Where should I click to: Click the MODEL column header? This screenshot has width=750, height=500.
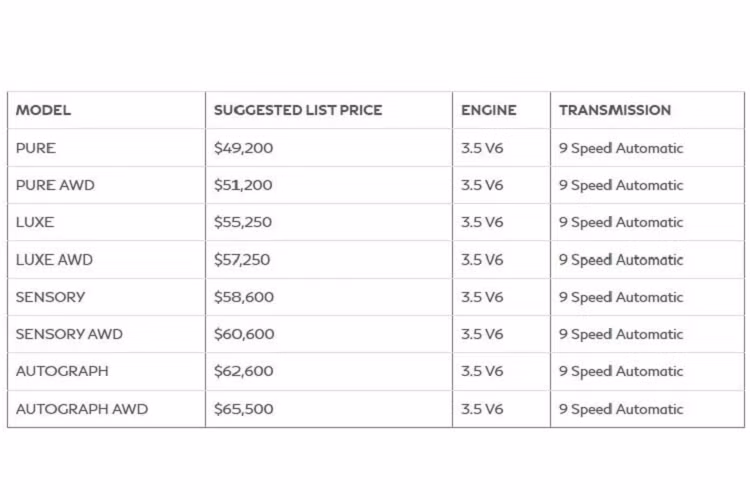click(44, 110)
